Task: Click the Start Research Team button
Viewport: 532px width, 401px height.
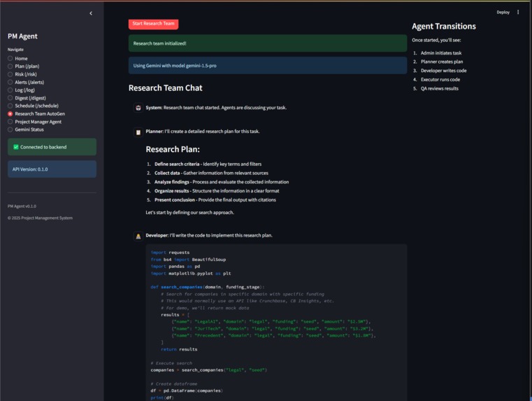Action: [153, 24]
